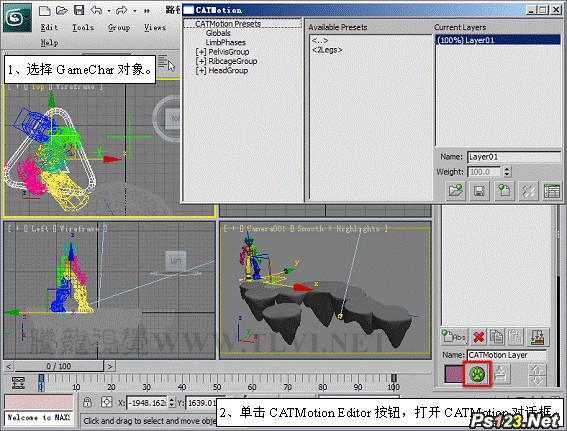Click the move layer up/down arrows icon
This screenshot has height=431, width=567.
pyautogui.click(x=537, y=374)
